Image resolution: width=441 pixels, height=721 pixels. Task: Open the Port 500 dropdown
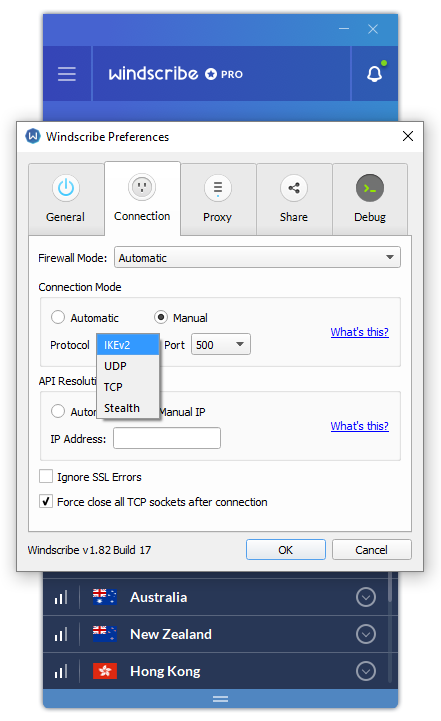pyautogui.click(x=221, y=344)
